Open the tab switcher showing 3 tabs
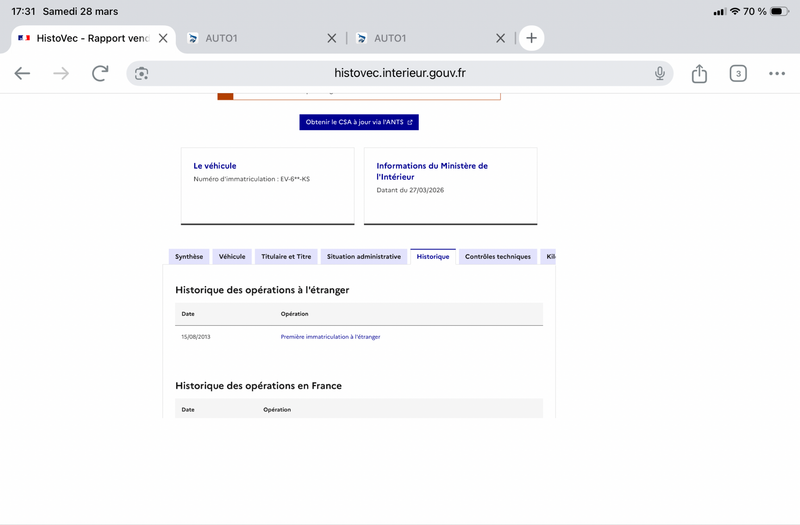This screenshot has height=525, width=800. coord(738,73)
